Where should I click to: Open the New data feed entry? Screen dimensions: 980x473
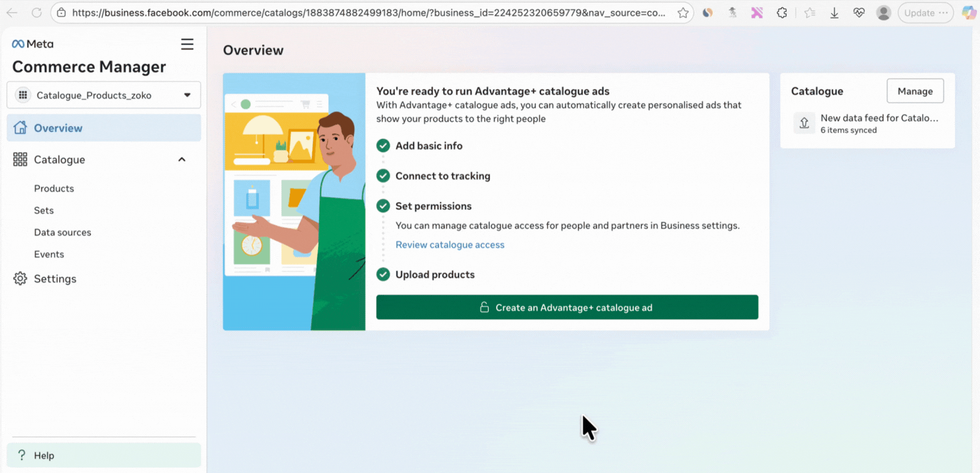(880, 118)
